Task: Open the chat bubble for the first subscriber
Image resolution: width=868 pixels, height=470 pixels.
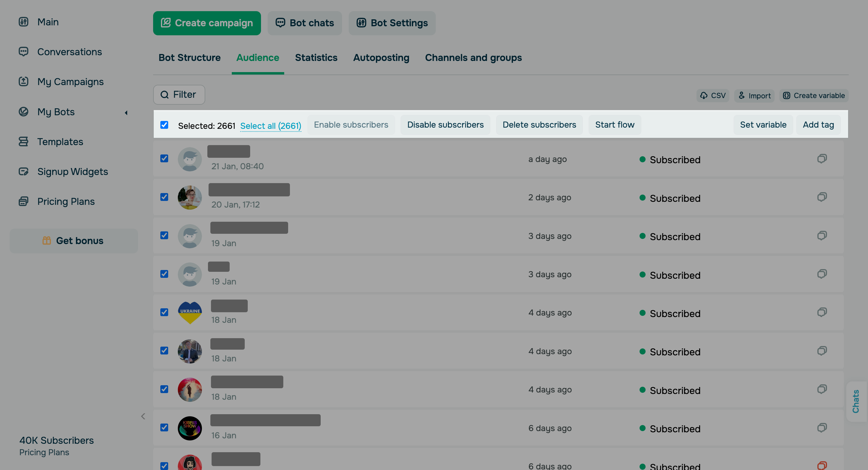Action: [x=822, y=159]
